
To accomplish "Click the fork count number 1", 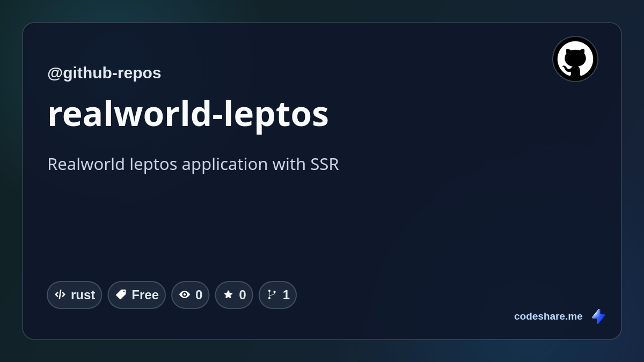I will click(286, 295).
